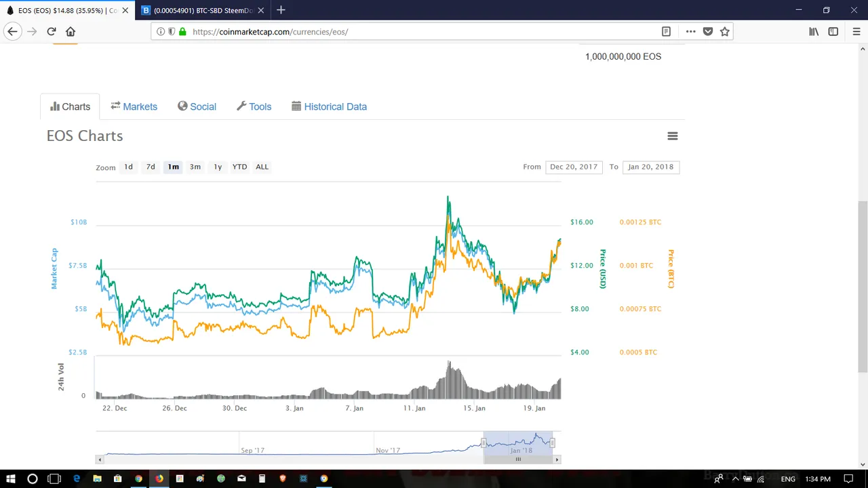
Task: Switch to the BTC-SBD SteemDollars tab
Action: [203, 10]
